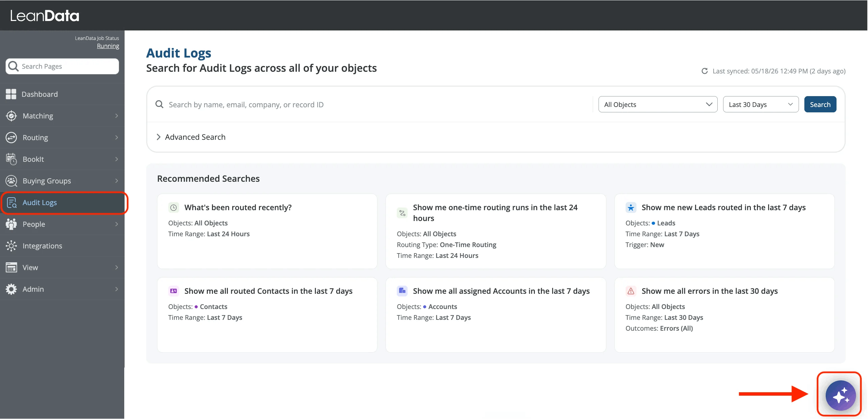Expand the People submenu chevron
Screen dimensions: 868x419
click(x=116, y=224)
